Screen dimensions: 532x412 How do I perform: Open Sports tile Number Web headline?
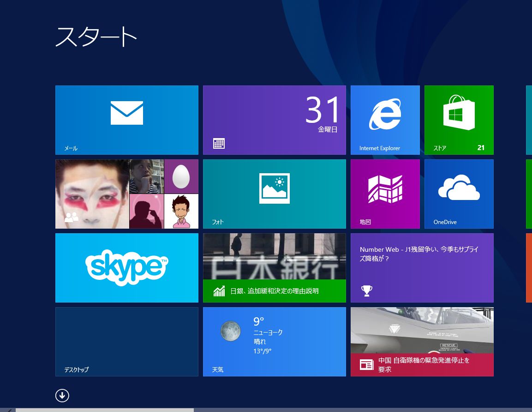[422, 267]
